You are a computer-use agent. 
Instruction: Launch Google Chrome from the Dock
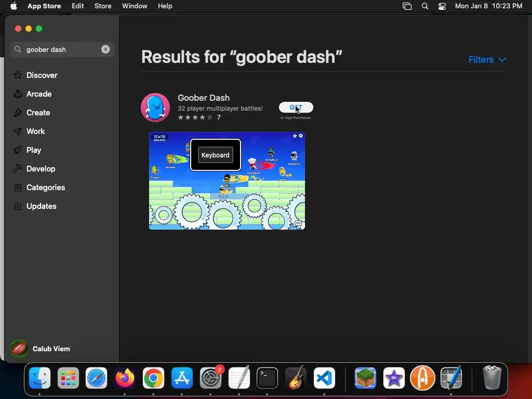(153, 378)
